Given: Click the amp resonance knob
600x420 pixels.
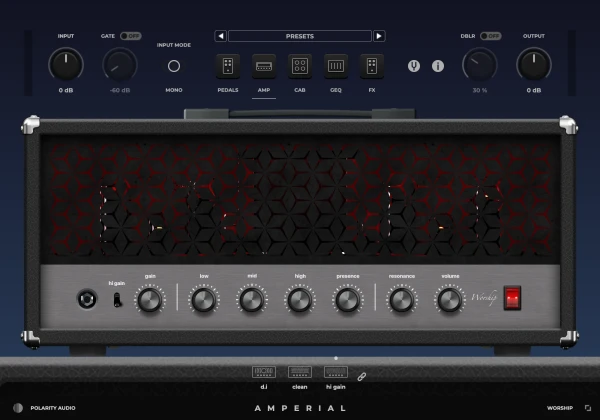Looking at the screenshot, I should coord(401,300).
